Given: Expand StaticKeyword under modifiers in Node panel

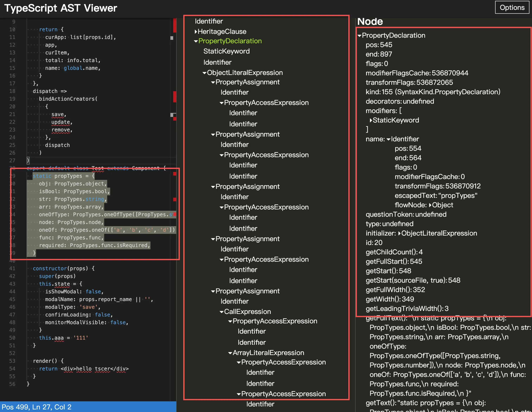Looking at the screenshot, I should (371, 120).
